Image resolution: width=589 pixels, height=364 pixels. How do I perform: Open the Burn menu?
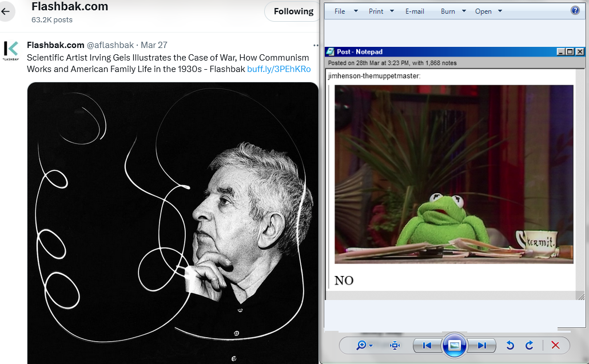pyautogui.click(x=448, y=11)
